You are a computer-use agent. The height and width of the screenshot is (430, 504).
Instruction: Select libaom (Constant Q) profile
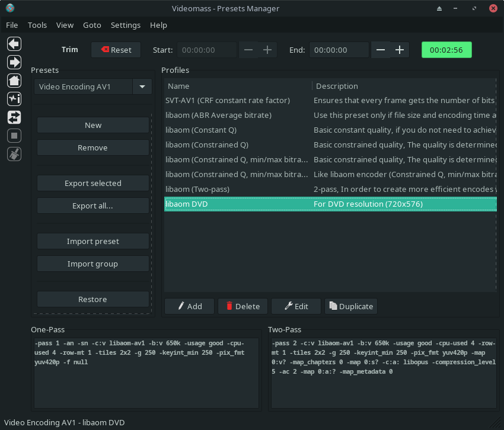click(x=330, y=130)
